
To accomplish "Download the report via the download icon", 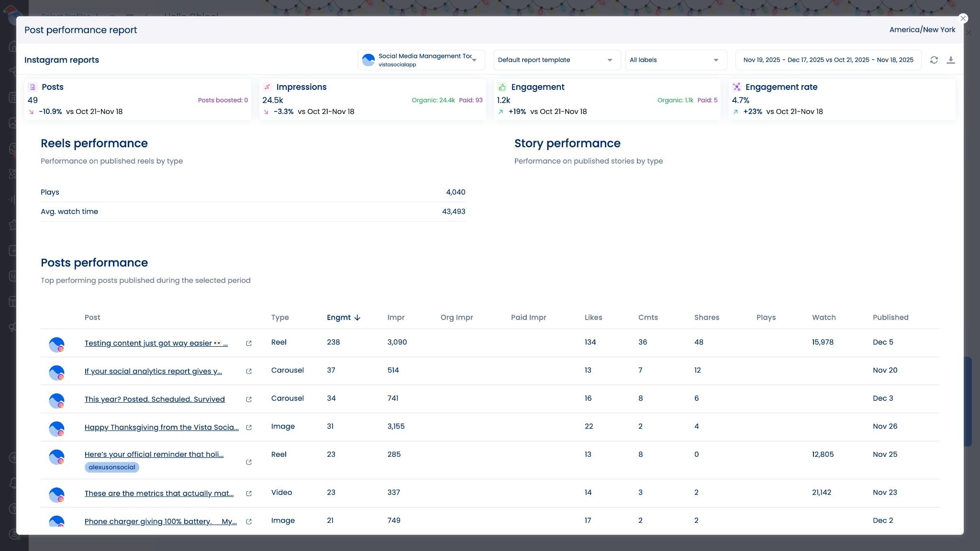I will click(952, 60).
